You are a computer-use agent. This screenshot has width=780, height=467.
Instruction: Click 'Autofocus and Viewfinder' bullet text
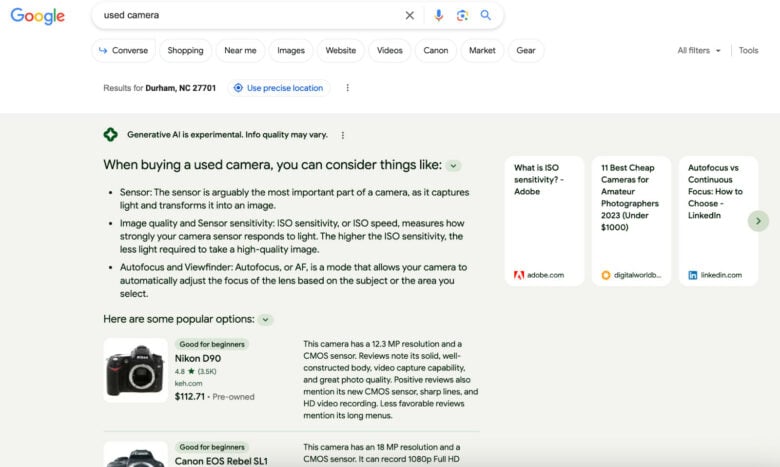(293, 280)
